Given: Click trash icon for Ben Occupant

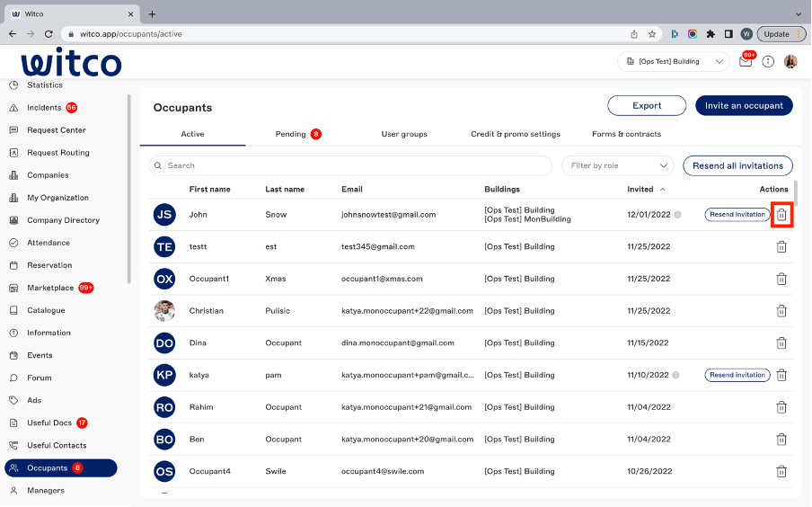Looking at the screenshot, I should (781, 440).
